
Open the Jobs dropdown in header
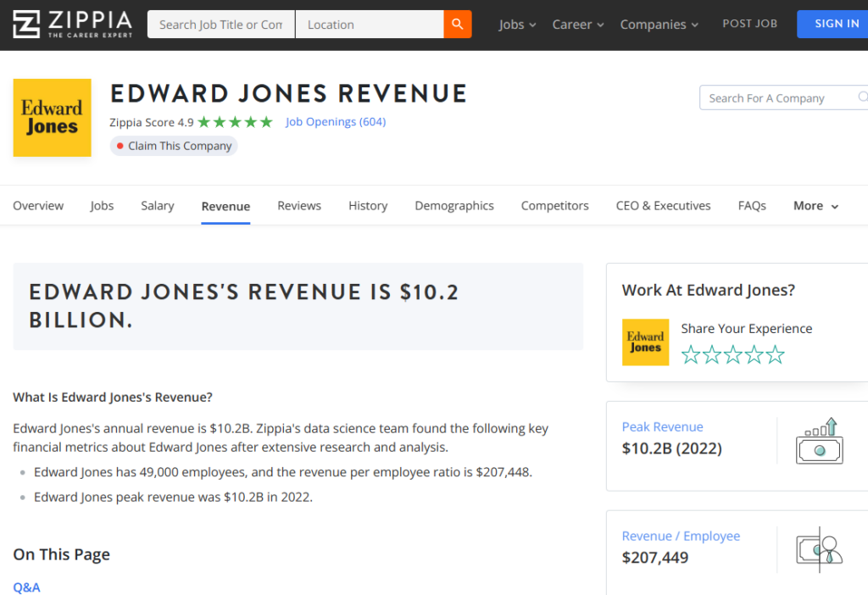[517, 25]
